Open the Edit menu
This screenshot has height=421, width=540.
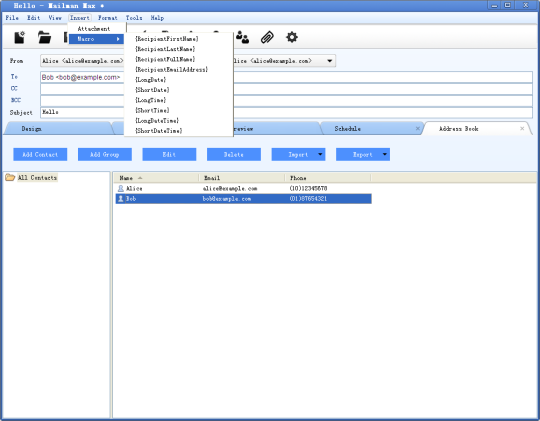coord(33,18)
